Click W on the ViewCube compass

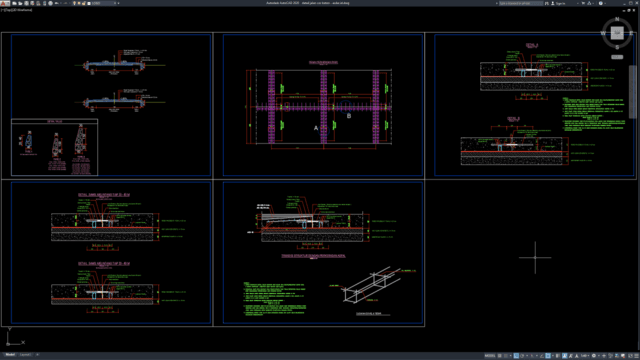click(x=603, y=33)
